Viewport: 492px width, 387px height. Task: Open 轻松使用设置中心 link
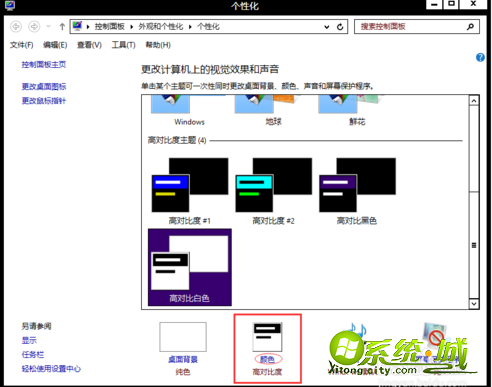(51, 369)
